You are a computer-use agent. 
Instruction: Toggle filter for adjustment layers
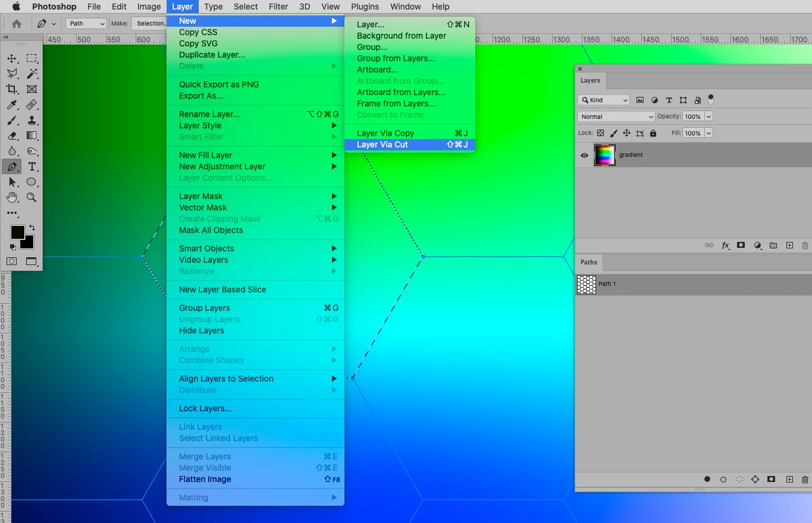pyautogui.click(x=654, y=100)
